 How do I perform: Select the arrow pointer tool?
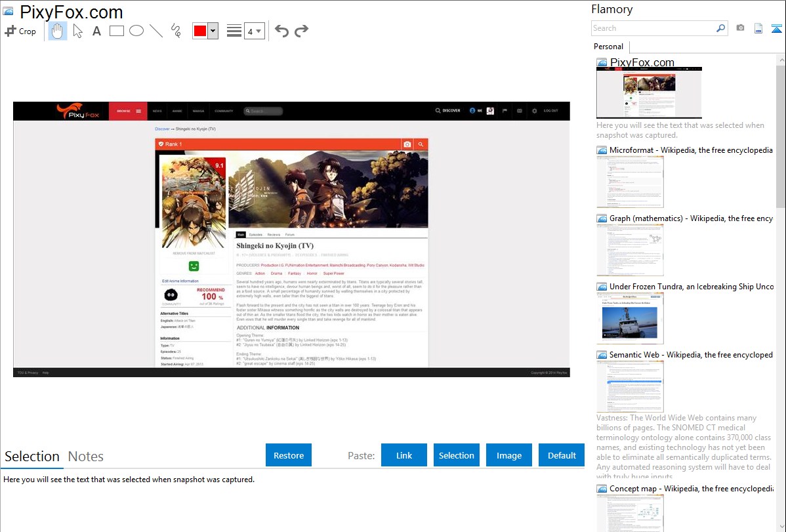77,31
